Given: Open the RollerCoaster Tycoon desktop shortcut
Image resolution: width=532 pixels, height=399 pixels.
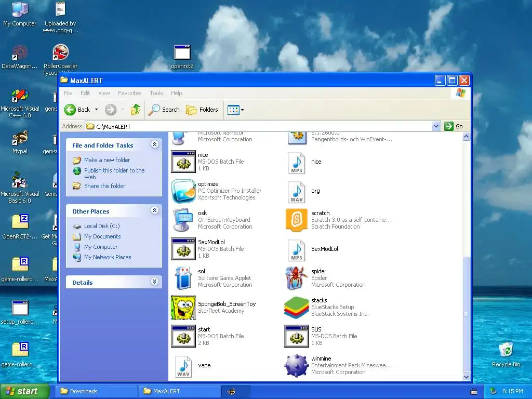Looking at the screenshot, I should tap(60, 58).
